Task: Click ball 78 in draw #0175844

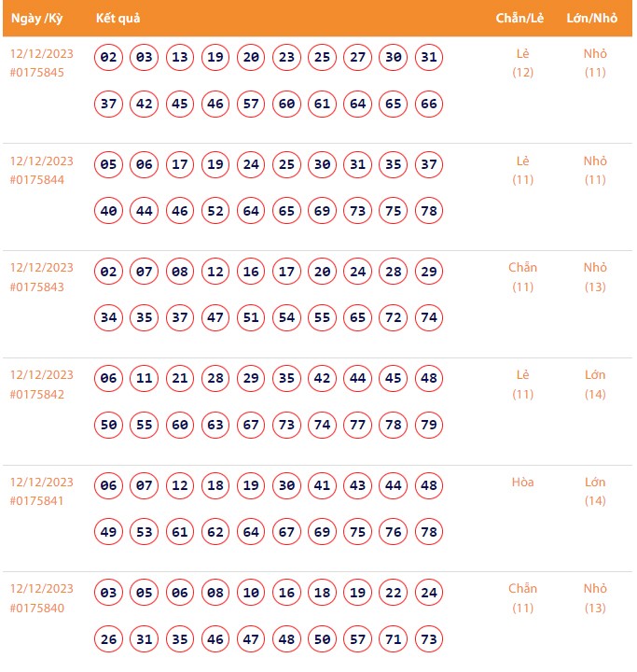Action: click(x=429, y=211)
